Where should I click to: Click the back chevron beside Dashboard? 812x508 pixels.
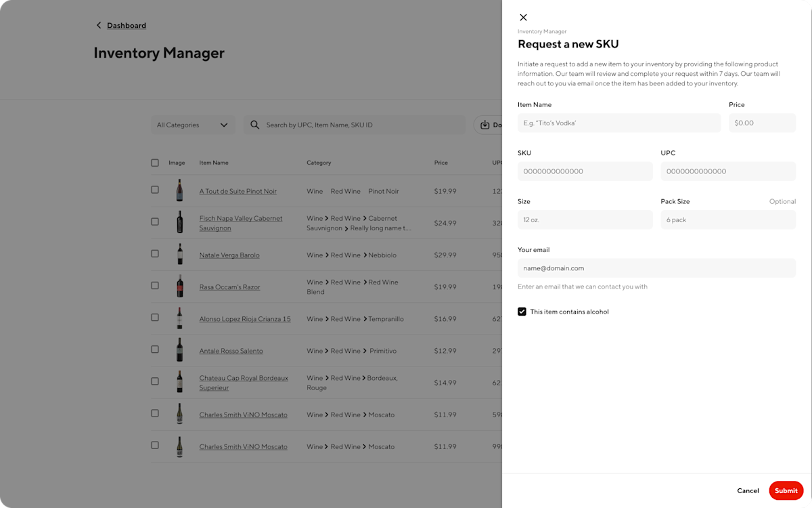pyautogui.click(x=99, y=25)
